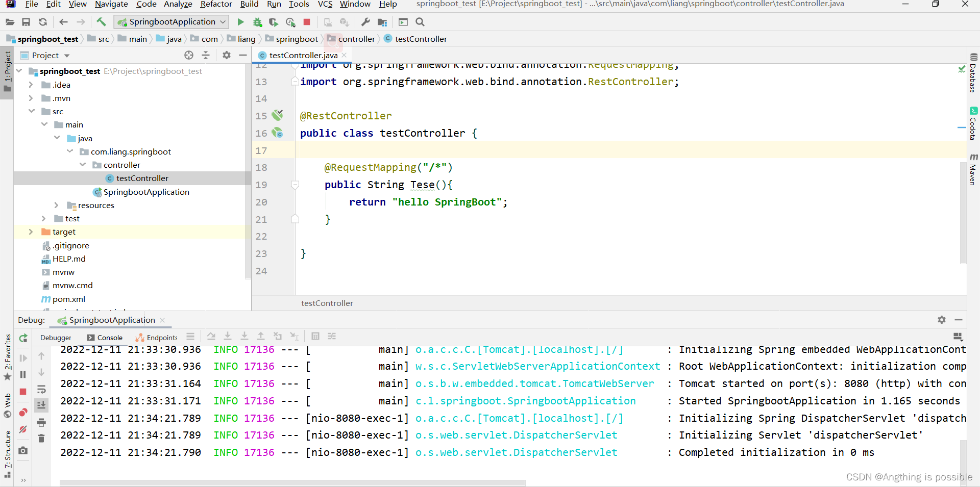Viewport: 980px width, 487px height.
Task: Run SpringbootApplication with Coverage icon
Action: [x=274, y=22]
